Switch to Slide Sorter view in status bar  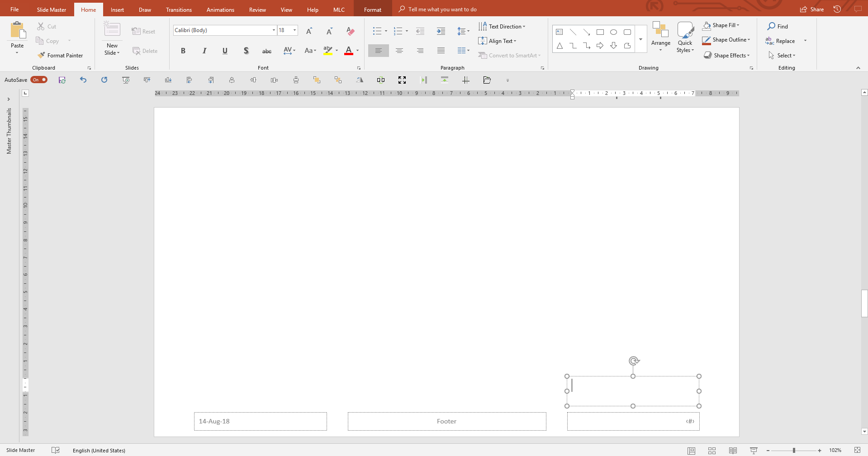712,451
